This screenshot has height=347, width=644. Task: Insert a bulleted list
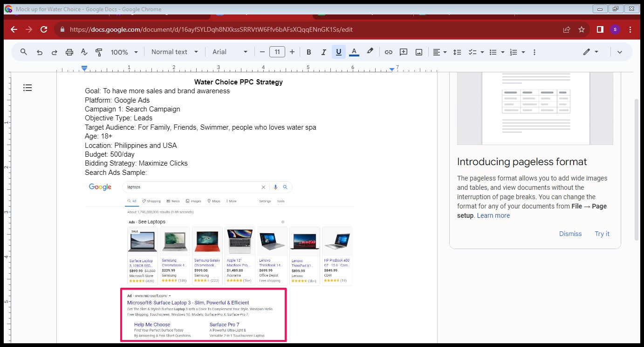(x=493, y=52)
